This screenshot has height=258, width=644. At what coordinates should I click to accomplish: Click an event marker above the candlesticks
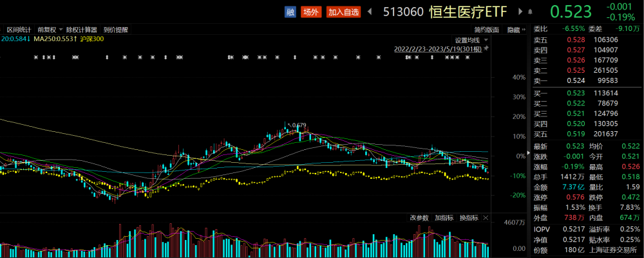click(x=76, y=59)
